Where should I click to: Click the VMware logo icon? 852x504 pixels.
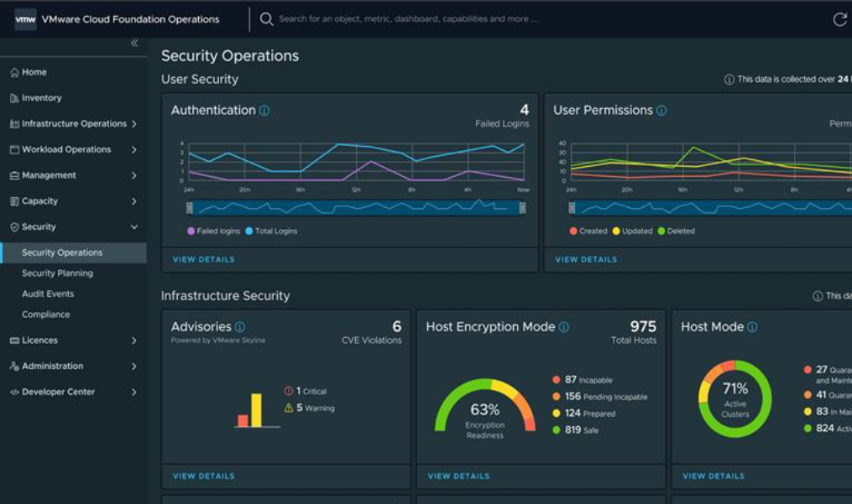[25, 19]
